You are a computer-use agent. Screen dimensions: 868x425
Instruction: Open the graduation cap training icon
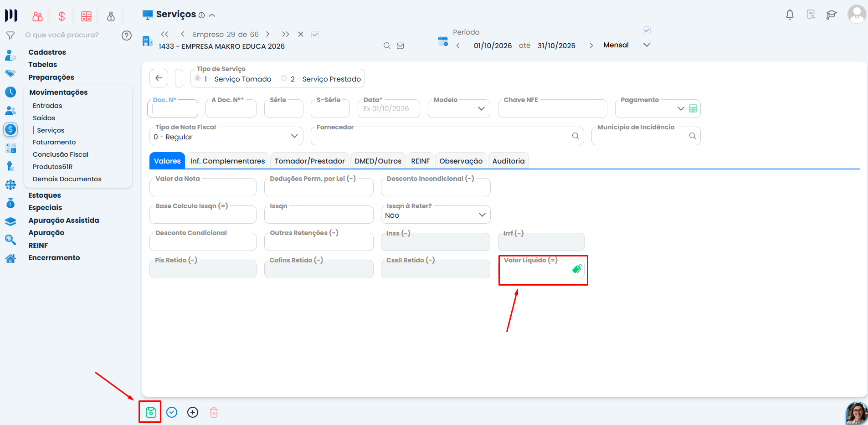click(832, 15)
